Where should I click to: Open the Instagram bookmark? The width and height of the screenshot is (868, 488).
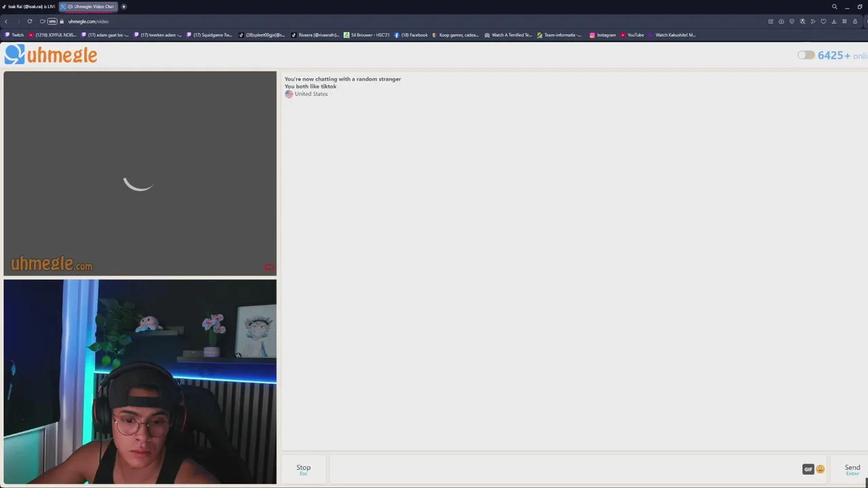click(x=602, y=35)
